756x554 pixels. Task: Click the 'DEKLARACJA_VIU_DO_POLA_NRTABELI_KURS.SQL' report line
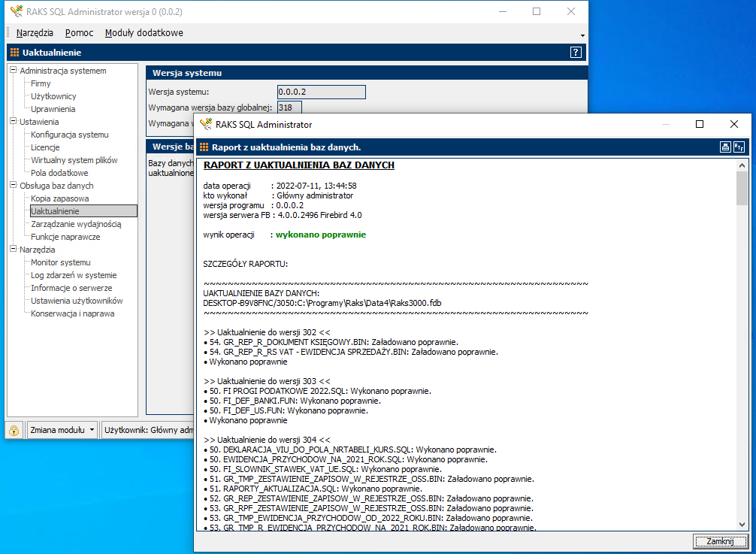350,450
